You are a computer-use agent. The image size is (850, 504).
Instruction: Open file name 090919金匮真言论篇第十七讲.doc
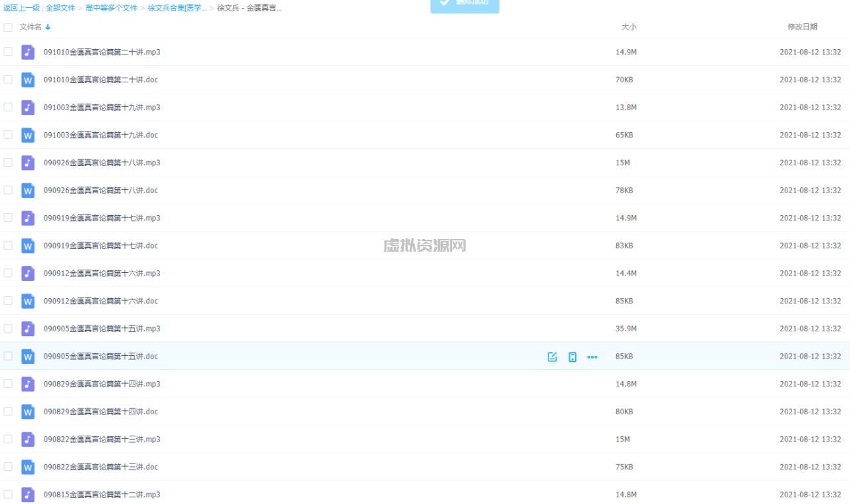pos(101,246)
